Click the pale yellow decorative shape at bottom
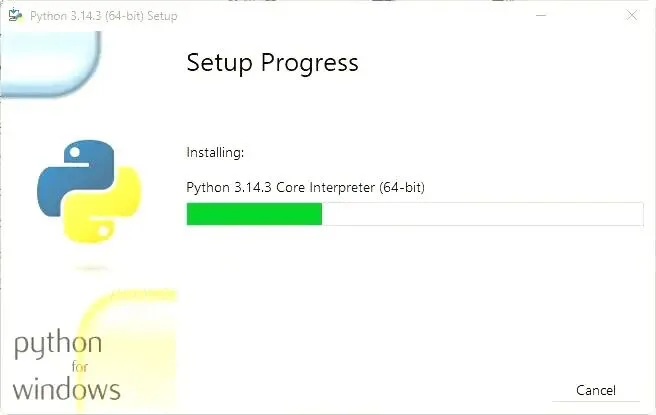This screenshot has width=656, height=415. pos(128,330)
